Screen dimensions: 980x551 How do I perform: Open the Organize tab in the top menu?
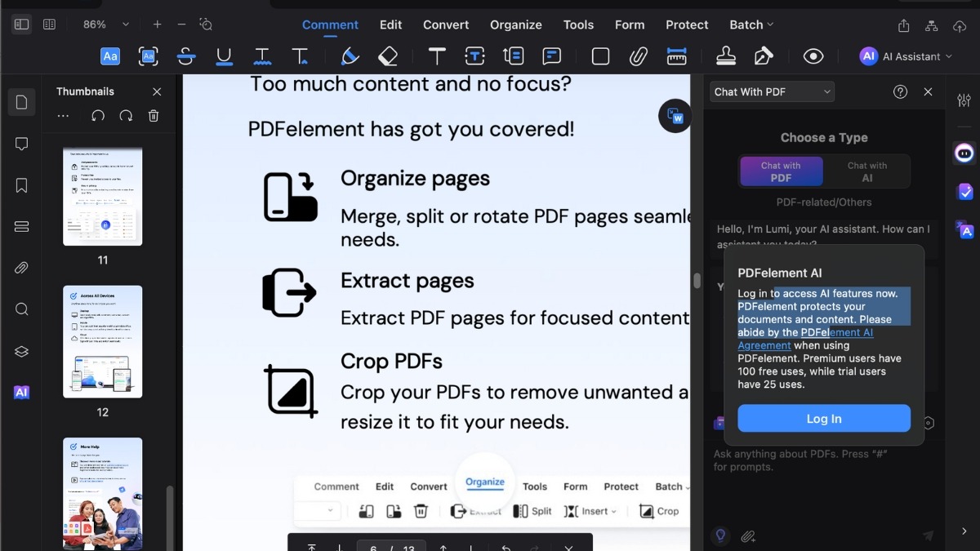tap(516, 24)
